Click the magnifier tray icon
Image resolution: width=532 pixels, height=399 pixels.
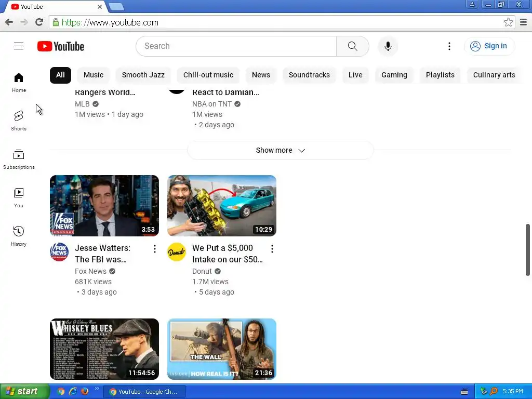[x=494, y=391]
